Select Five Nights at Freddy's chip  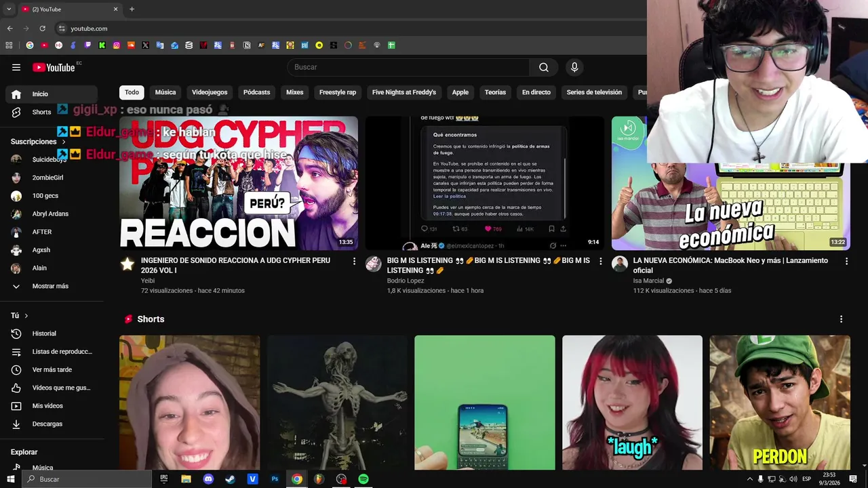click(404, 92)
